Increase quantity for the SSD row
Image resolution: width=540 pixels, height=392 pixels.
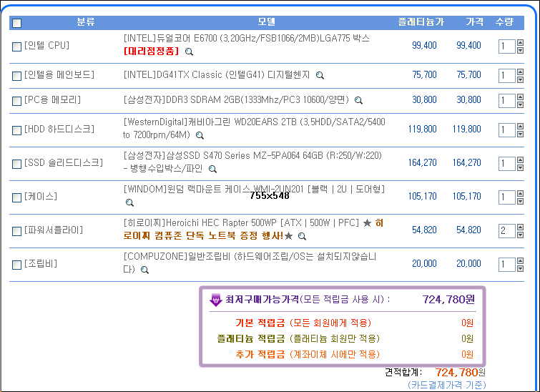coord(521,160)
